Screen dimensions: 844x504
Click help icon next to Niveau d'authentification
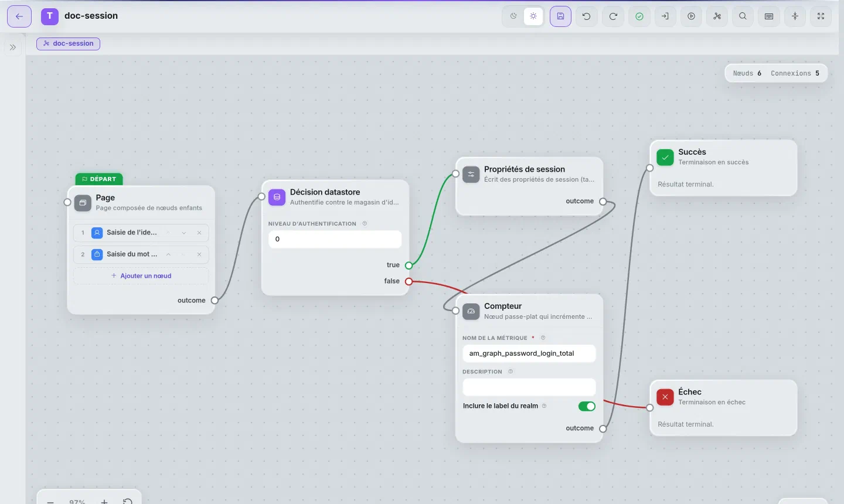(365, 223)
